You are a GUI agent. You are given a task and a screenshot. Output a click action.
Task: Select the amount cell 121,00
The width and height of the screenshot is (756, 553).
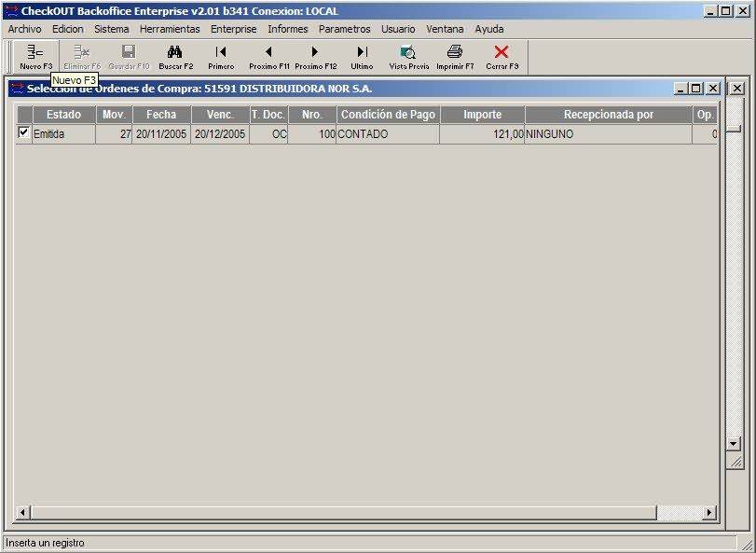point(482,134)
